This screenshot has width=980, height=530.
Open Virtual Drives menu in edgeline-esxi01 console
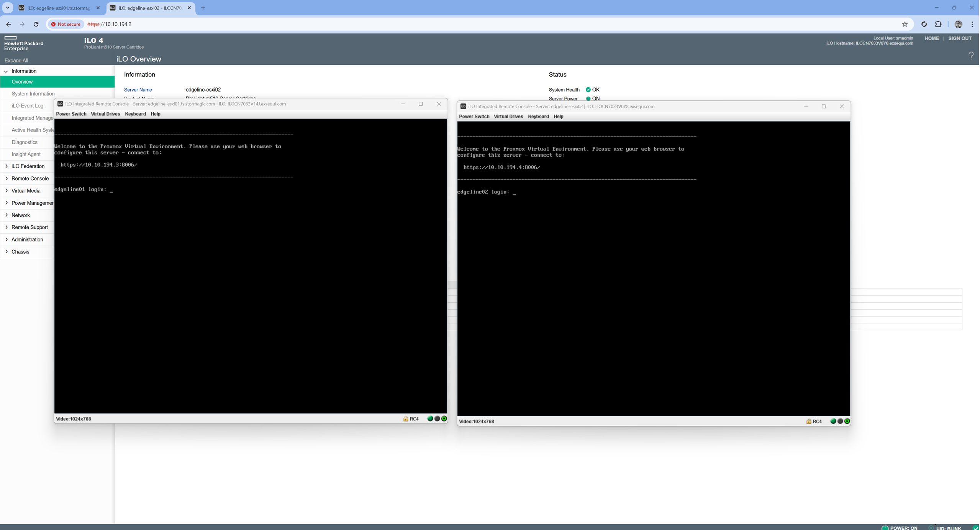coord(105,114)
